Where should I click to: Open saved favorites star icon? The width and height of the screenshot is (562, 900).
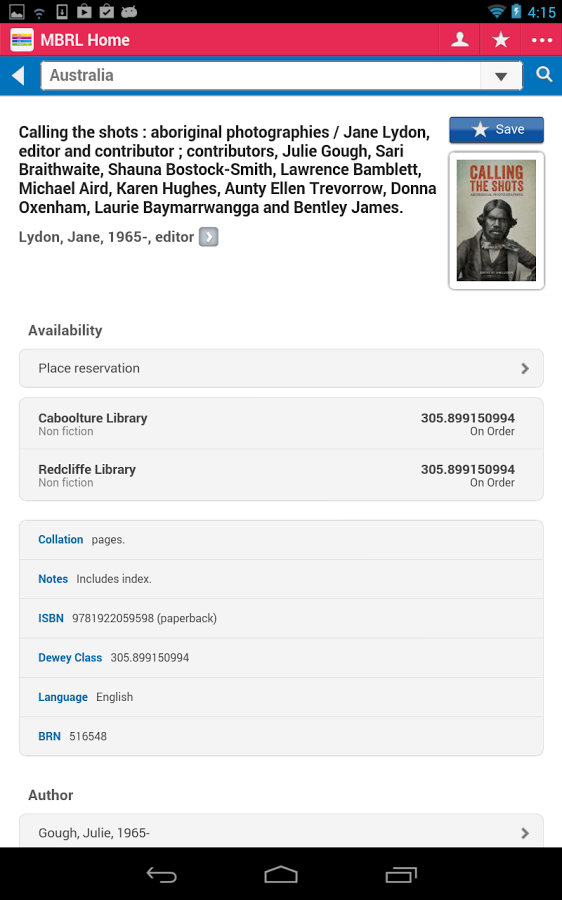point(501,40)
